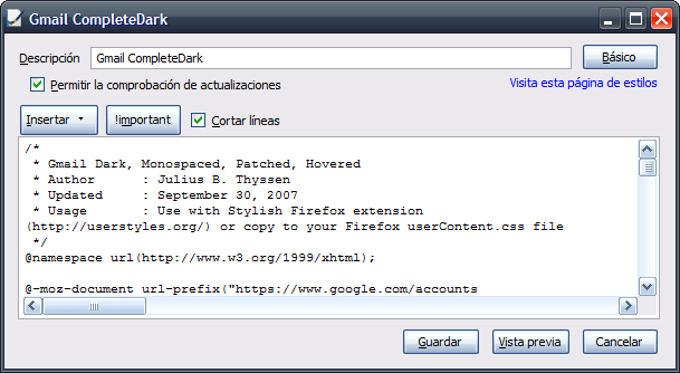
Task: Maximize the Gmail CompleteDark window
Action: click(635, 19)
